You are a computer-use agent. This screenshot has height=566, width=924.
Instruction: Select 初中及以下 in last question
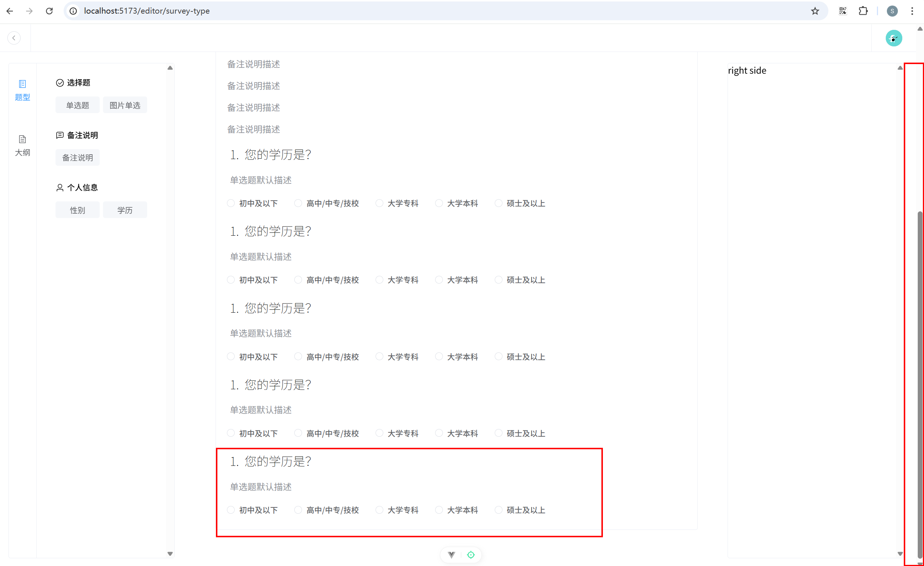pos(231,510)
